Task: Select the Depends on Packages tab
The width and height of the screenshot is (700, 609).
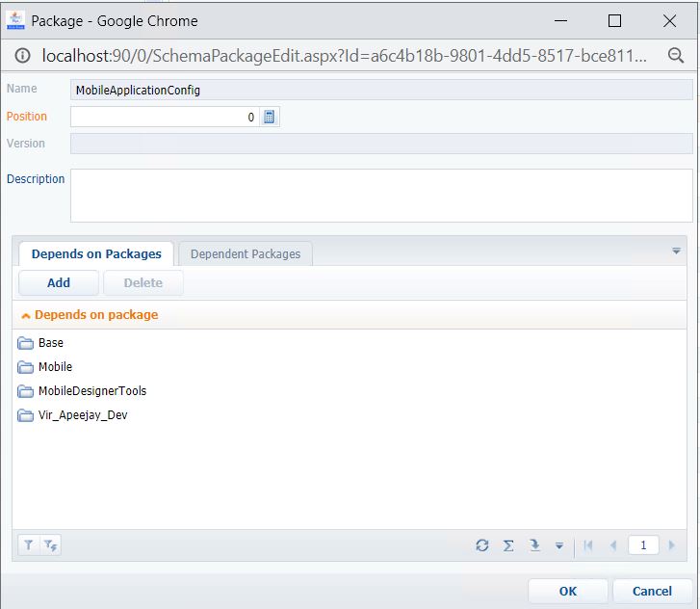Action: click(x=96, y=253)
